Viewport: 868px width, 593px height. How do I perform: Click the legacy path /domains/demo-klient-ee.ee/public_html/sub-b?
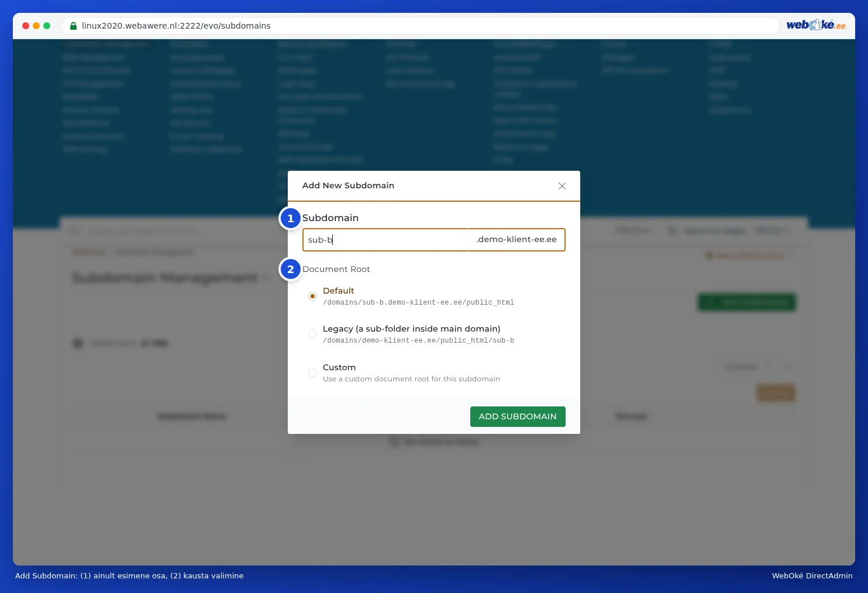pos(418,340)
